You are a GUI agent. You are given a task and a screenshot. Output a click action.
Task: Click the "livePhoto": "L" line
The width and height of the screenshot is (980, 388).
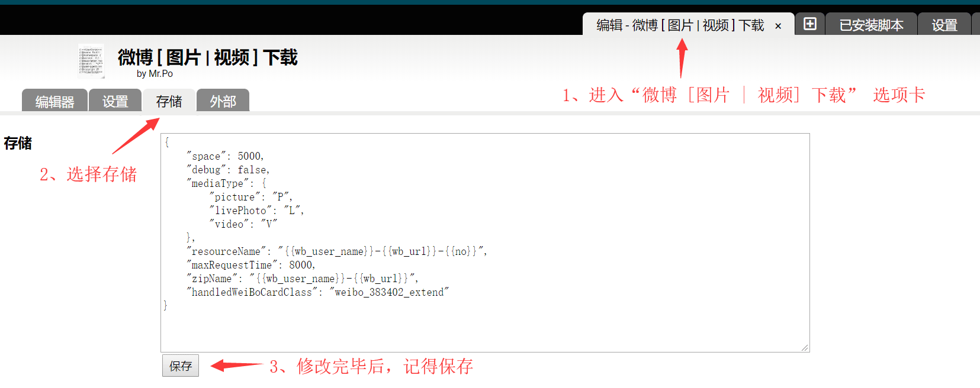[256, 211]
